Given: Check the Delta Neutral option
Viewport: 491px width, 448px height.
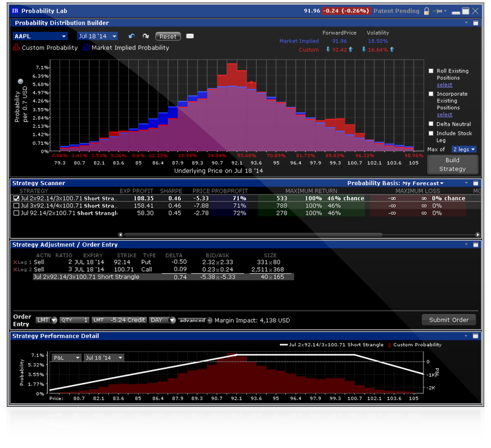Looking at the screenshot, I should coord(431,123).
